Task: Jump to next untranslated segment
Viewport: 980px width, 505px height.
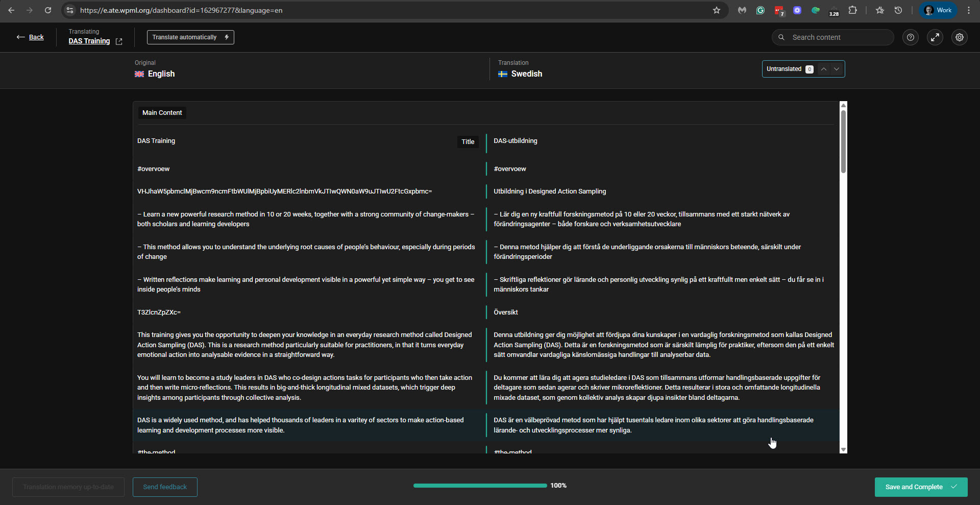Action: tap(836, 69)
